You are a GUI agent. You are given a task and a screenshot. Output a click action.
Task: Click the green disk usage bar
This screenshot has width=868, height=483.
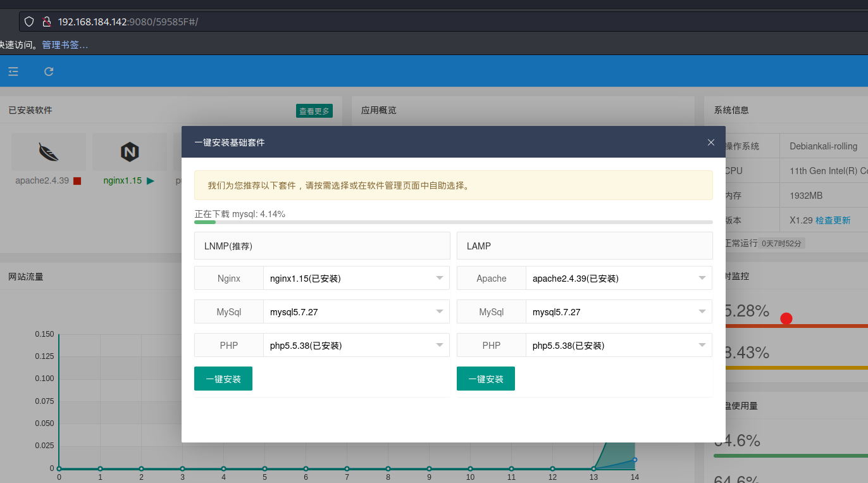(x=791, y=455)
